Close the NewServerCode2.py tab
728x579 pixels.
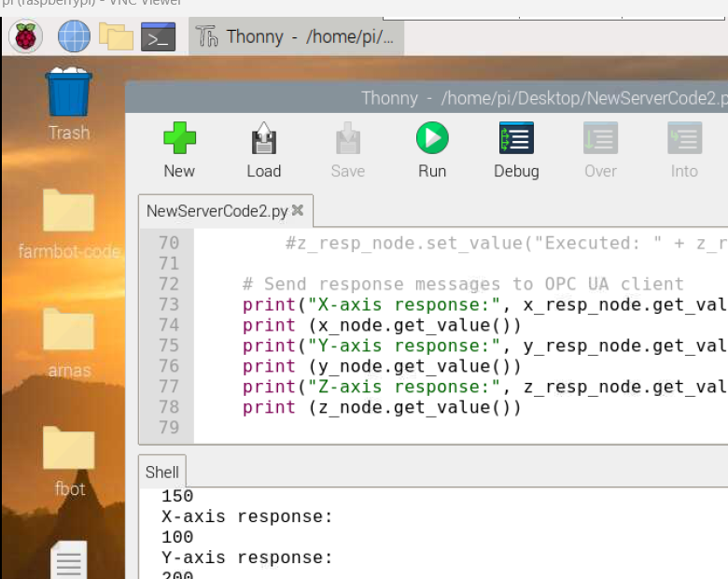click(x=298, y=210)
